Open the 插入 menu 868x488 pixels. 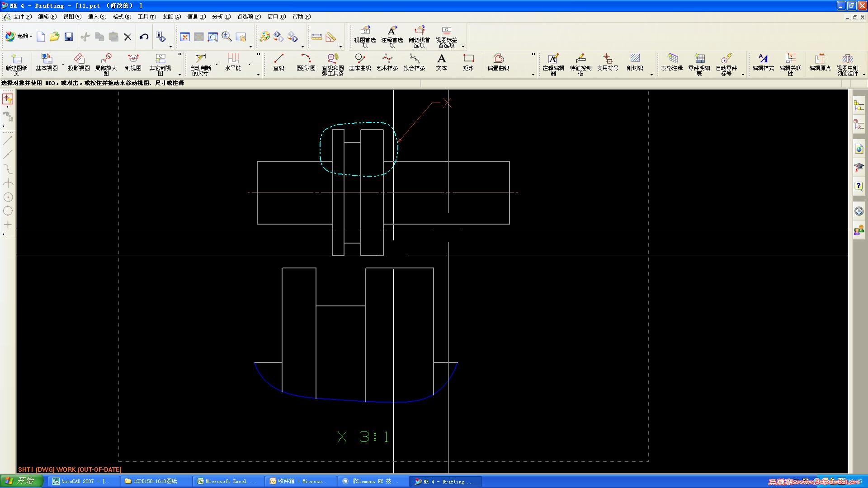pos(96,17)
